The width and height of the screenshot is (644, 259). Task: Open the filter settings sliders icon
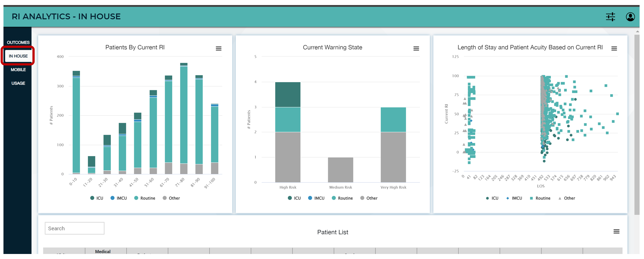[x=610, y=17]
